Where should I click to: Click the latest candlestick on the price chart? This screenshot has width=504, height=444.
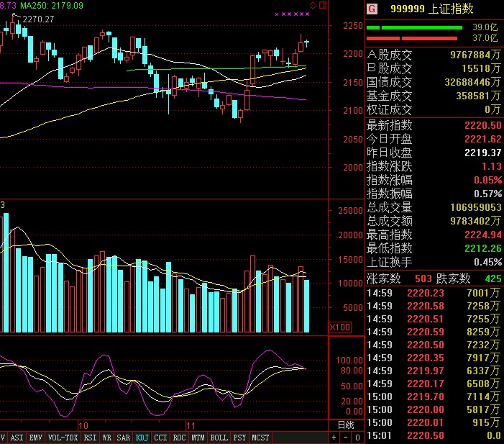(307, 42)
